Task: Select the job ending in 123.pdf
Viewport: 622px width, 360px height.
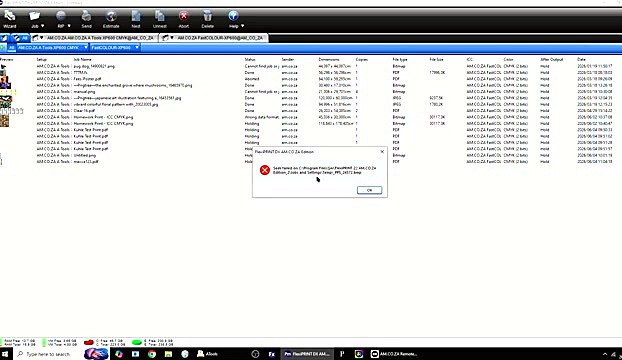Action: pos(86,161)
